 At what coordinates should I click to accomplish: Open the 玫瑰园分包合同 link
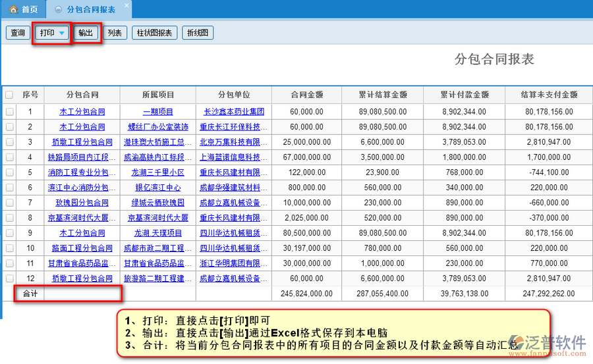click(x=82, y=203)
